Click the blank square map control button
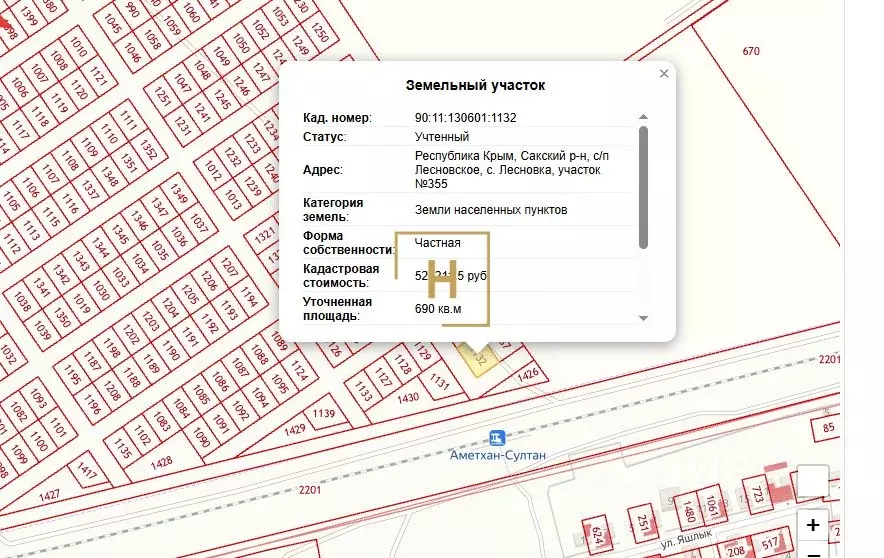Image resolution: width=884 pixels, height=558 pixels. [813, 482]
